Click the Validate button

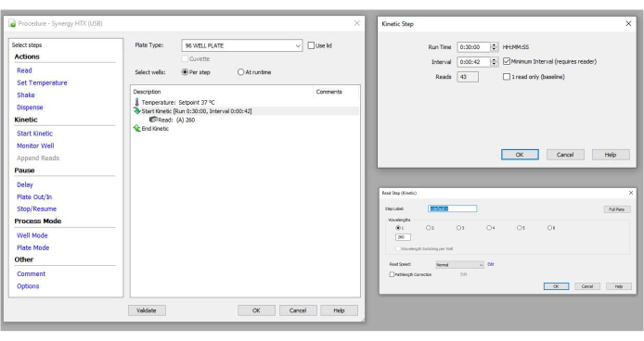[x=147, y=310]
